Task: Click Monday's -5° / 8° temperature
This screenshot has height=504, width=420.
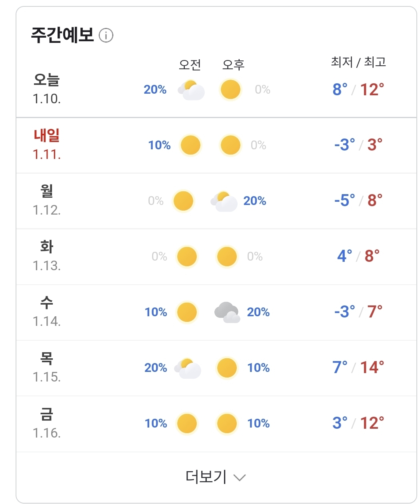Action: (x=358, y=201)
